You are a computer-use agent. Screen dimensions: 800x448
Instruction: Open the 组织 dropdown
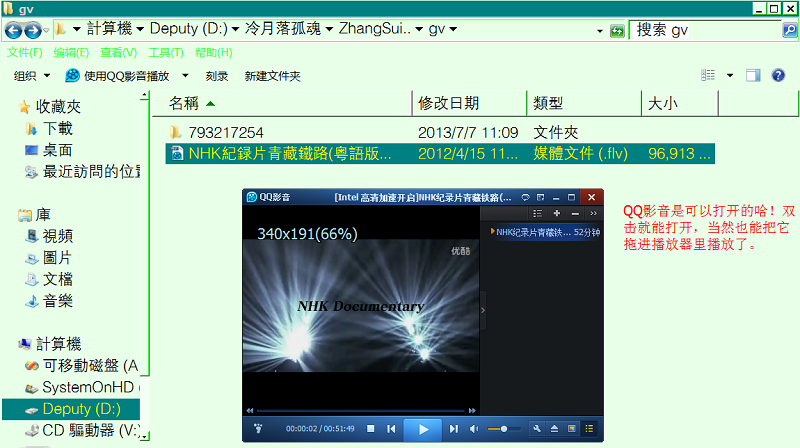(x=32, y=76)
